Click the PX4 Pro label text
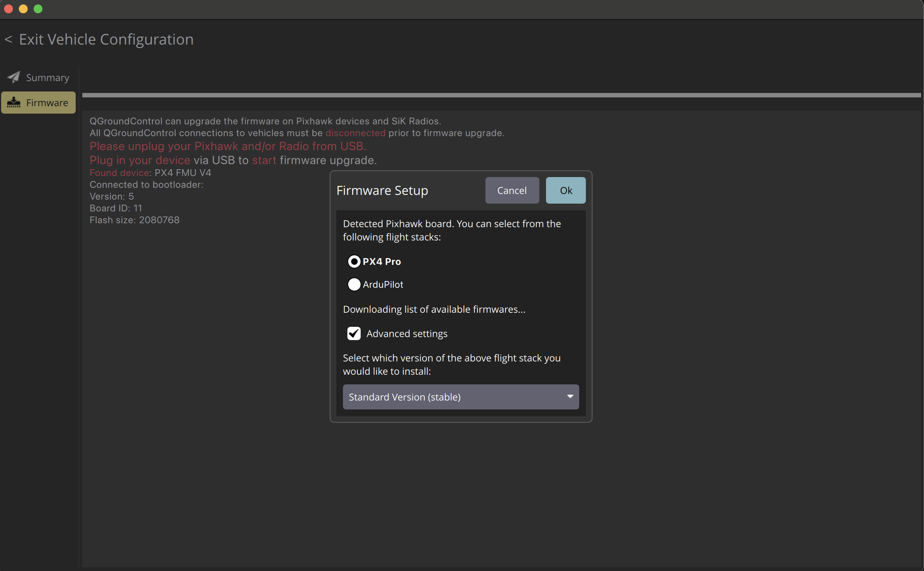 [382, 261]
